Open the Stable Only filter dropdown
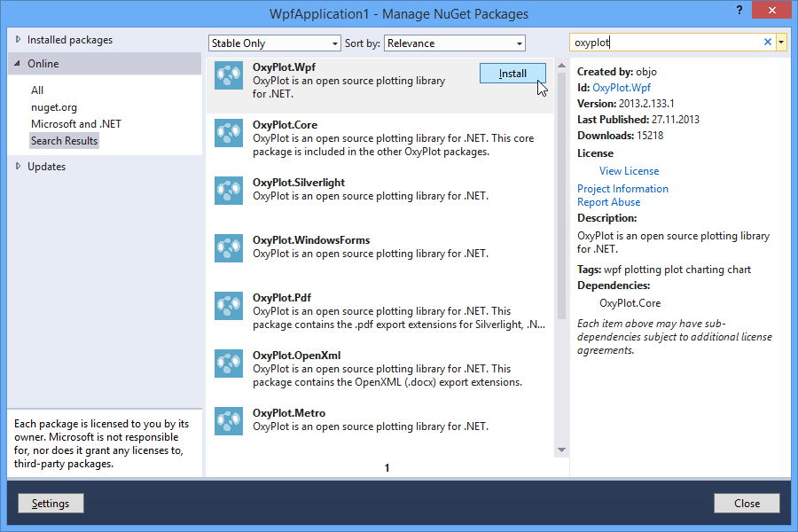Screen dimensions: 798x532 tap(274, 43)
